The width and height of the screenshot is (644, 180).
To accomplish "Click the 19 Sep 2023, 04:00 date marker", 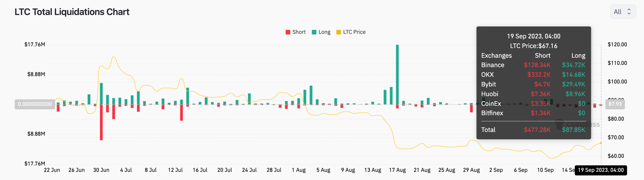I will coord(601,170).
